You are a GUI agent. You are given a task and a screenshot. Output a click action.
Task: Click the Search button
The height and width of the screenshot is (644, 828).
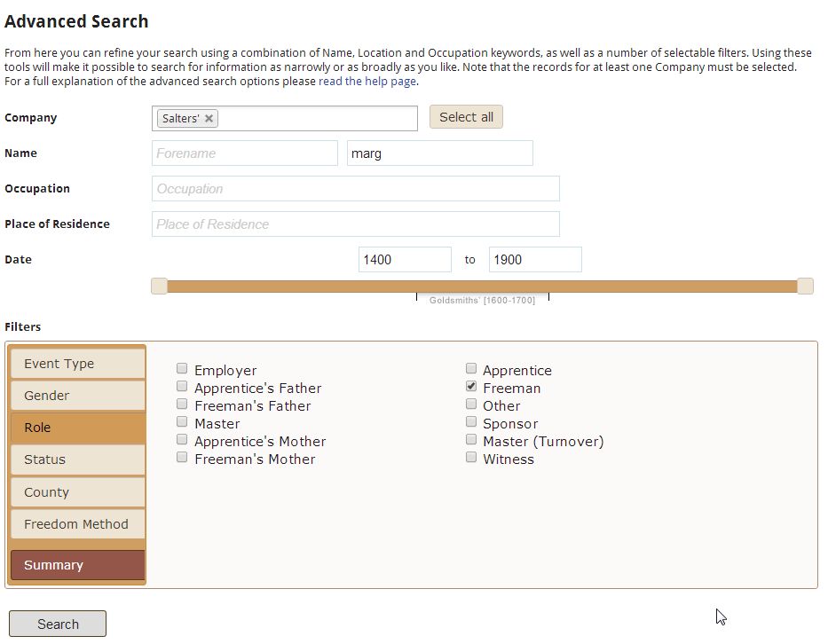tap(58, 624)
